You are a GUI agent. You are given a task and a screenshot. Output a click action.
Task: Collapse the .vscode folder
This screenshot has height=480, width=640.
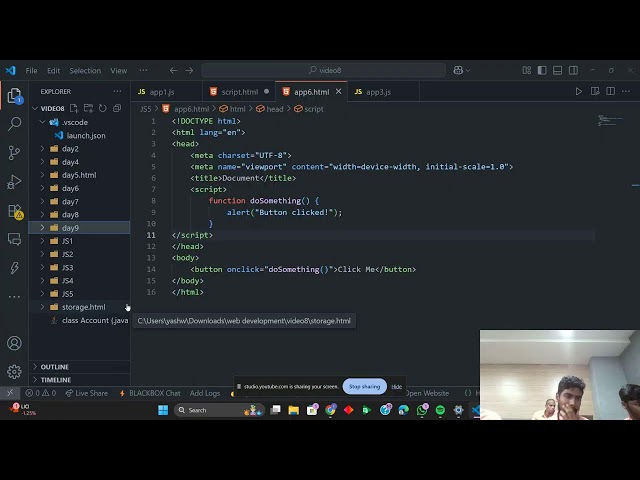[42, 122]
